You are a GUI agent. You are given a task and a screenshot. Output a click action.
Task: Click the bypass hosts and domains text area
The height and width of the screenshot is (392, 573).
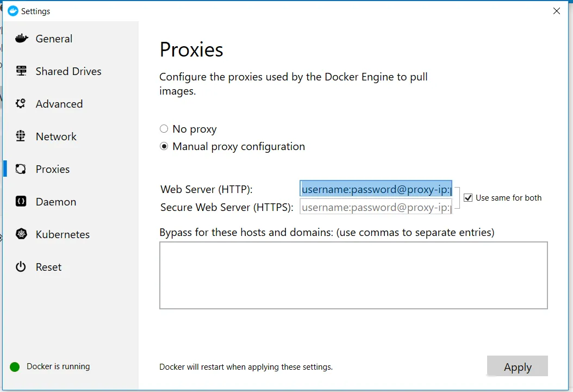(x=353, y=275)
